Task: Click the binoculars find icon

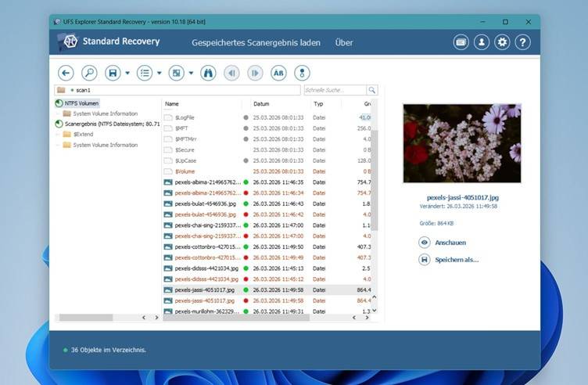Action: [207, 73]
